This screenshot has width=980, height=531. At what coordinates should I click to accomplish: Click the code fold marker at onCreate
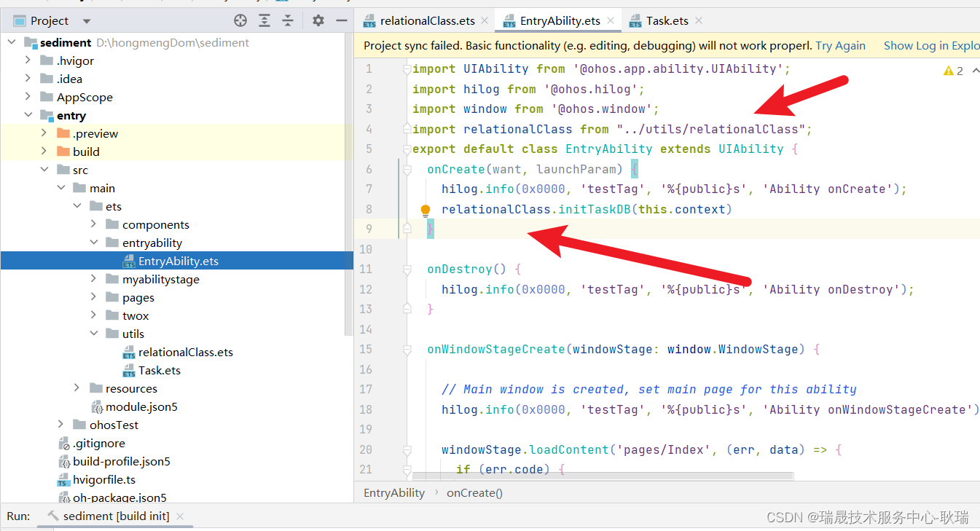407,169
